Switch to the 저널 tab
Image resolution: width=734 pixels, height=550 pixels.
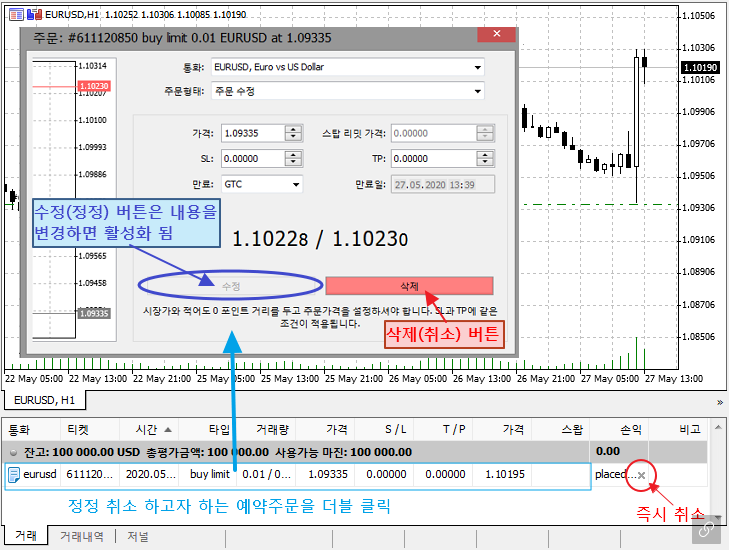click(x=138, y=536)
